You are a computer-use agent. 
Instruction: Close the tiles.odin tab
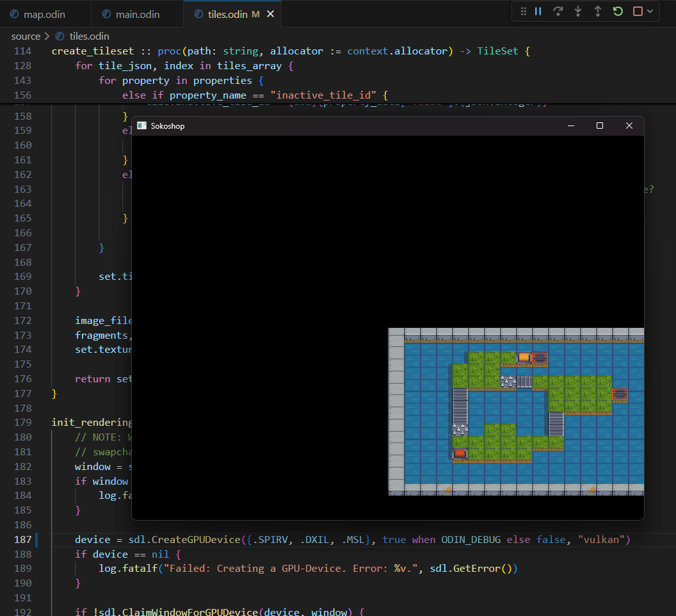point(271,14)
